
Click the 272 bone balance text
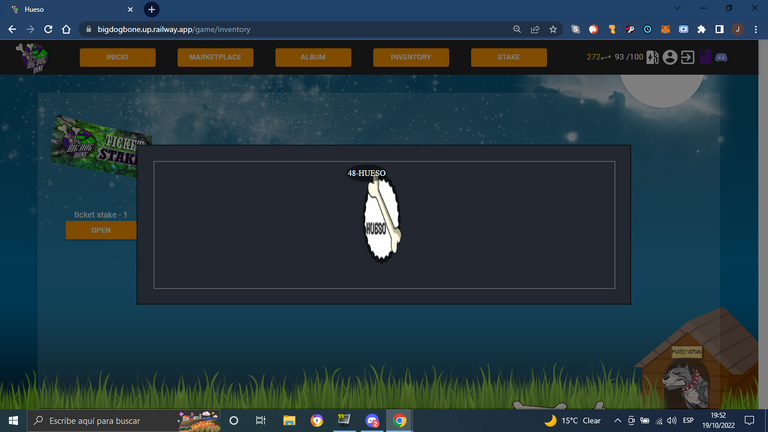coord(594,57)
